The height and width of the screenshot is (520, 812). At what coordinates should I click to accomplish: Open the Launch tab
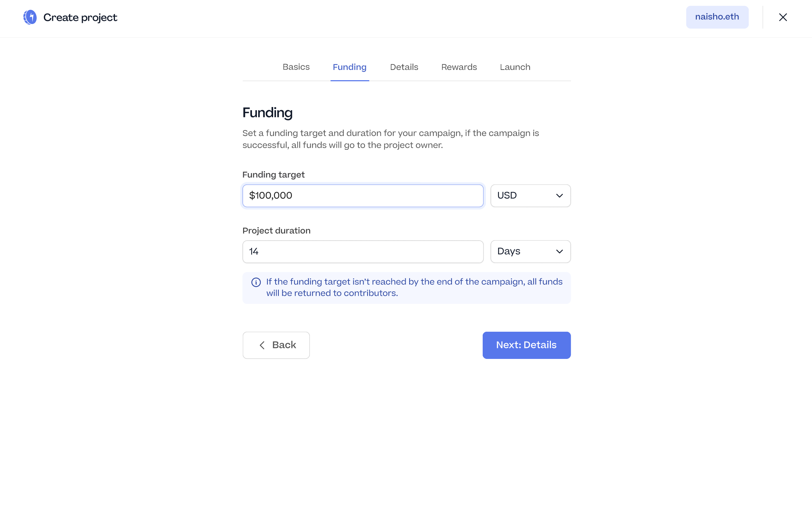point(515,67)
